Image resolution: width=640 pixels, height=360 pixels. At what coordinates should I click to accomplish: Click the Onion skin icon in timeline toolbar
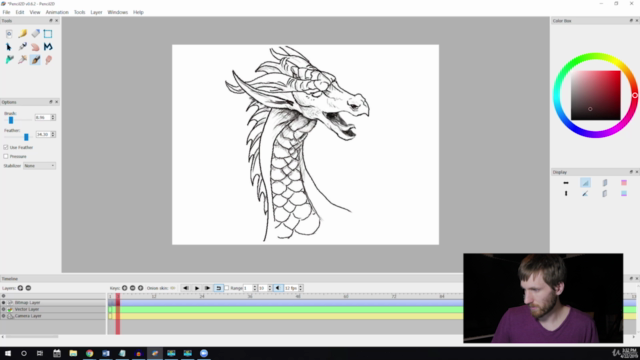tap(173, 288)
